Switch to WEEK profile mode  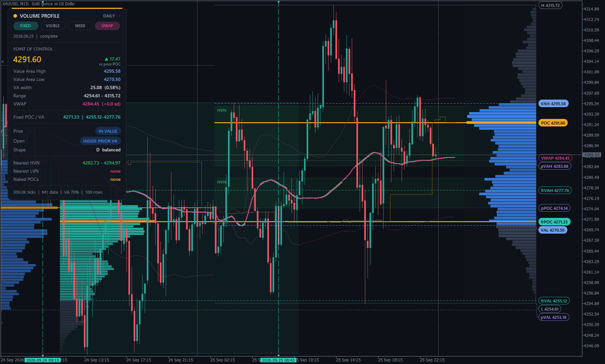click(x=80, y=26)
